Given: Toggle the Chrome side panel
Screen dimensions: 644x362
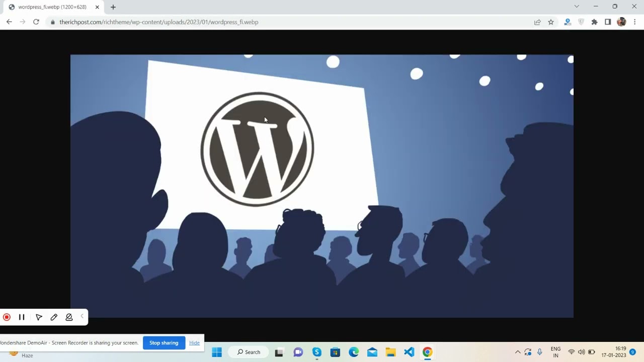Looking at the screenshot, I should coord(608,22).
